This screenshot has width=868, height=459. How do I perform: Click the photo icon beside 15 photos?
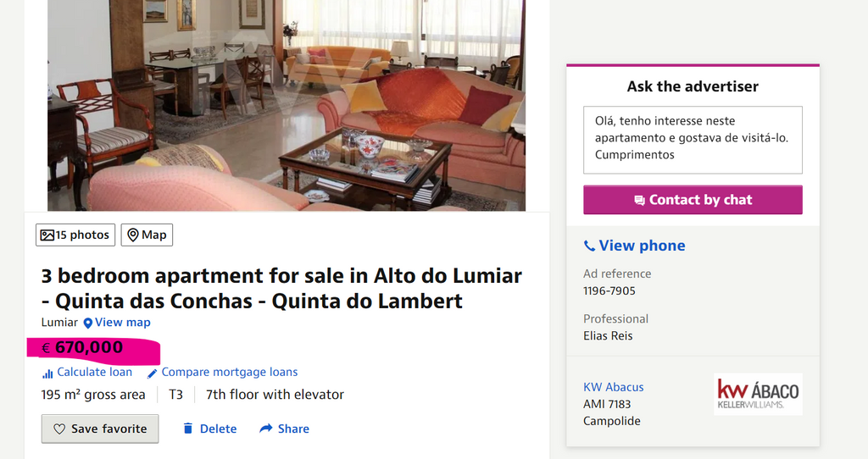[x=47, y=235]
